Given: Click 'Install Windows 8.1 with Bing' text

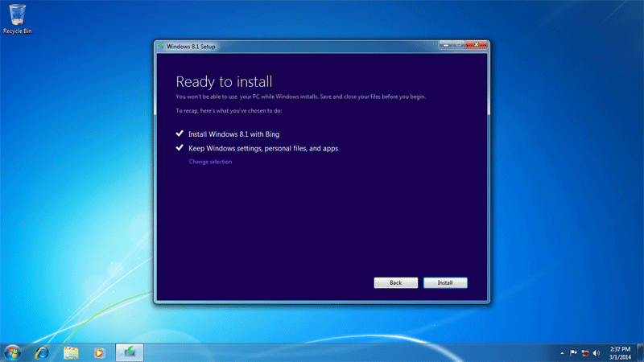Looking at the screenshot, I should [233, 134].
